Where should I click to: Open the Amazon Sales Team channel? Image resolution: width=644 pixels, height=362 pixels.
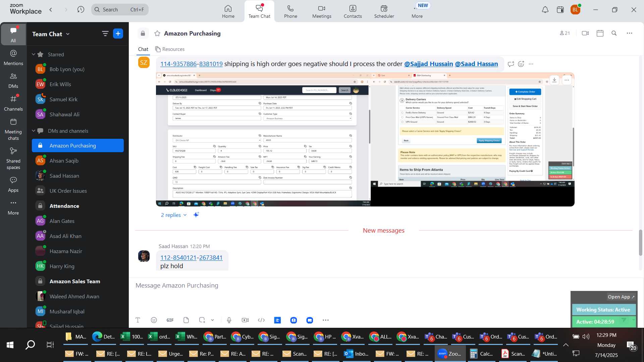pyautogui.click(x=78, y=281)
